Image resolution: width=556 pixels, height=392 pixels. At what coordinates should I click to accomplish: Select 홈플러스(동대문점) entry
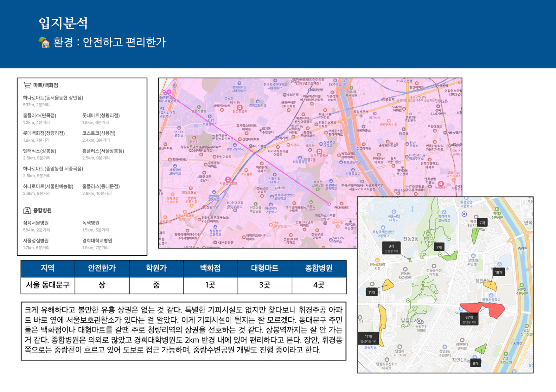coord(101,186)
